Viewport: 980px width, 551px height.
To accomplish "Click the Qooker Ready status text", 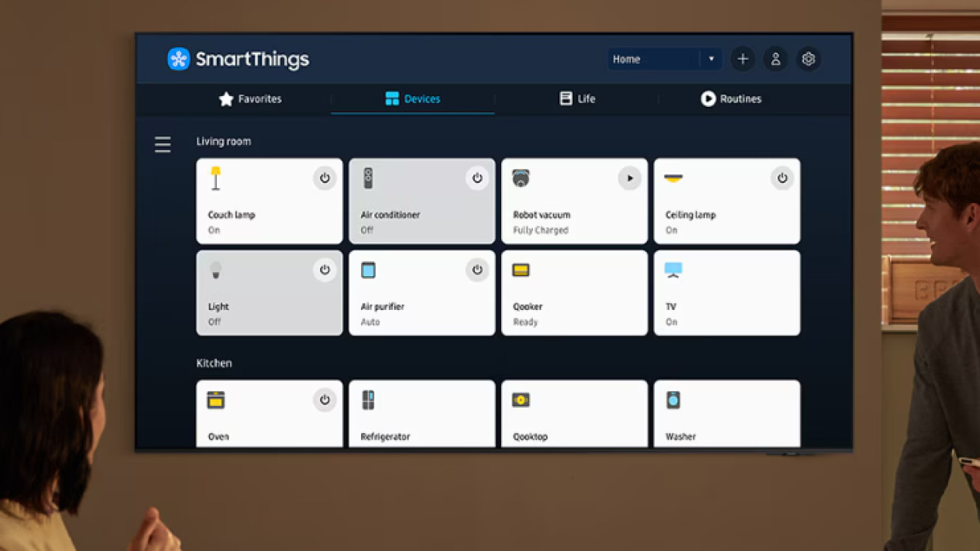I will [525, 322].
